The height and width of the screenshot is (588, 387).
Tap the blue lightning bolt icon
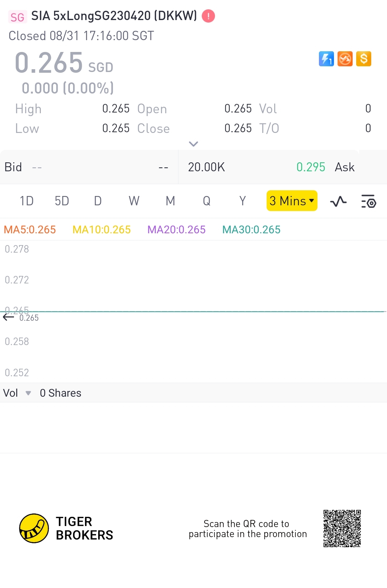326,59
